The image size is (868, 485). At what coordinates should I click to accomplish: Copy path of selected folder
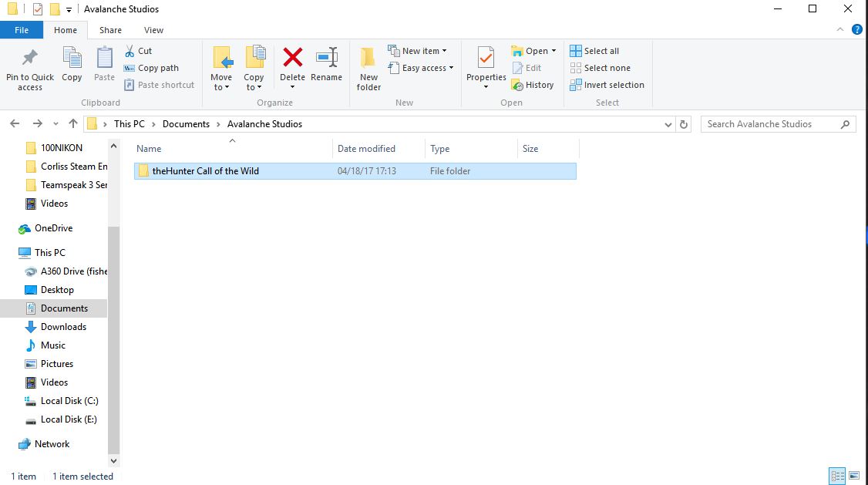(x=151, y=68)
